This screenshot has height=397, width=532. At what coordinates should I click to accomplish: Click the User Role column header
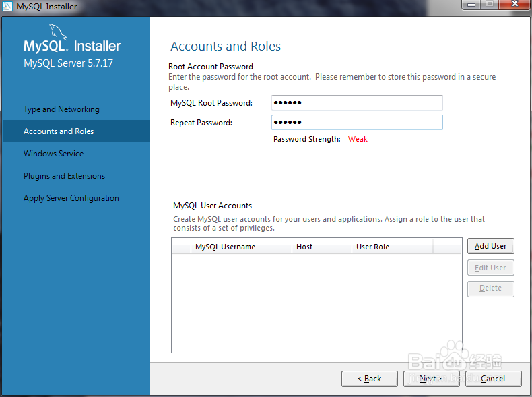[392, 247]
